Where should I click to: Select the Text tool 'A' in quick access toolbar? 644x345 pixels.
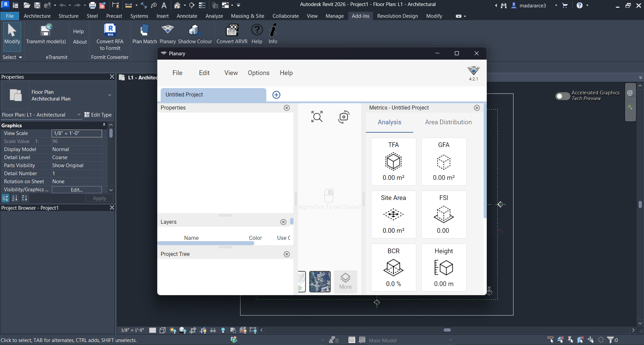click(x=164, y=5)
